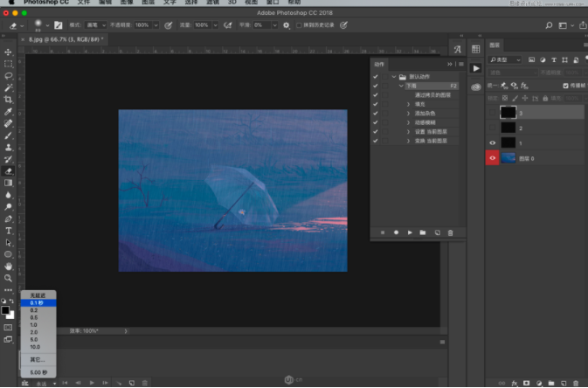Expand the 动感模糊 action step
Viewport: 588px width, 388px height.
point(408,122)
